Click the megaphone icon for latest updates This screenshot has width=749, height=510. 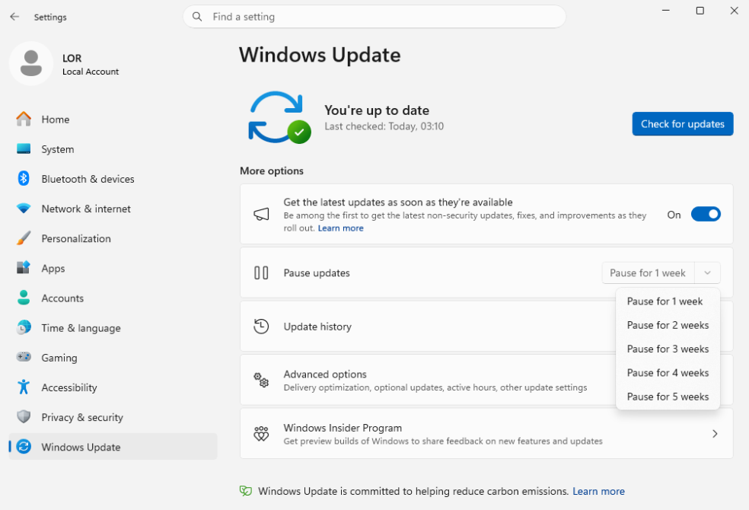261,214
